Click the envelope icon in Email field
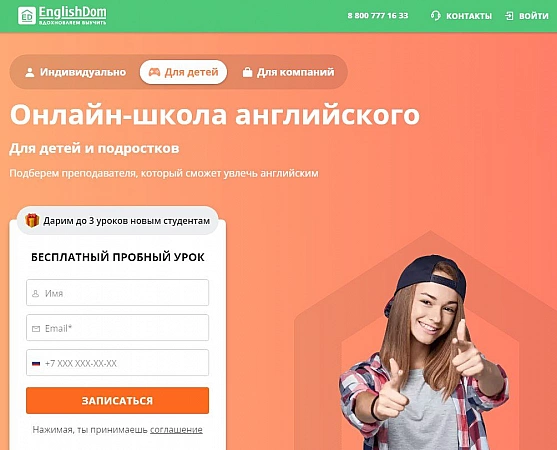Viewport: 557px width, 450px height. 36,329
